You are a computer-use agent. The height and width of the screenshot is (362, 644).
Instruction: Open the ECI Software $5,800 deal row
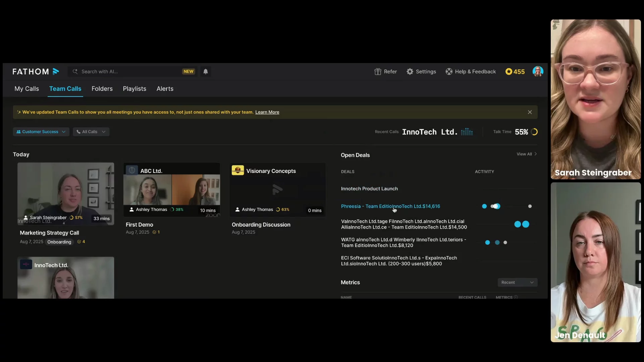tap(399, 260)
